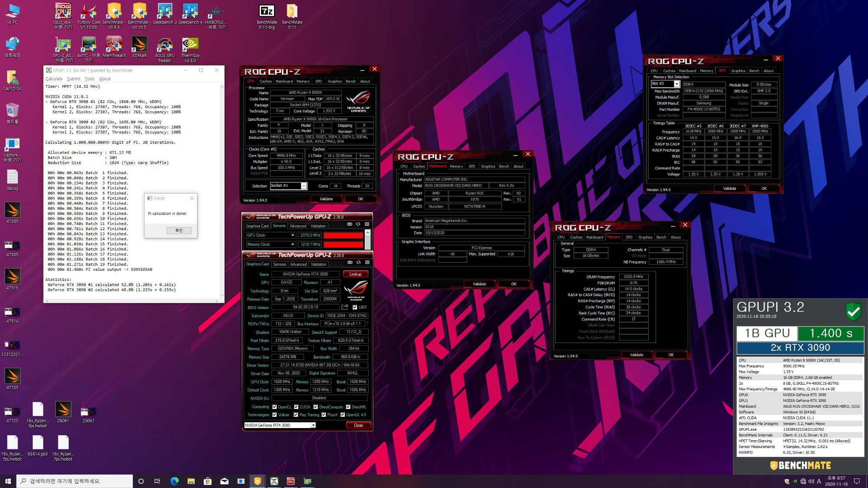Open Microsoft Edge from the taskbar
The image size is (868, 488).
[174, 481]
